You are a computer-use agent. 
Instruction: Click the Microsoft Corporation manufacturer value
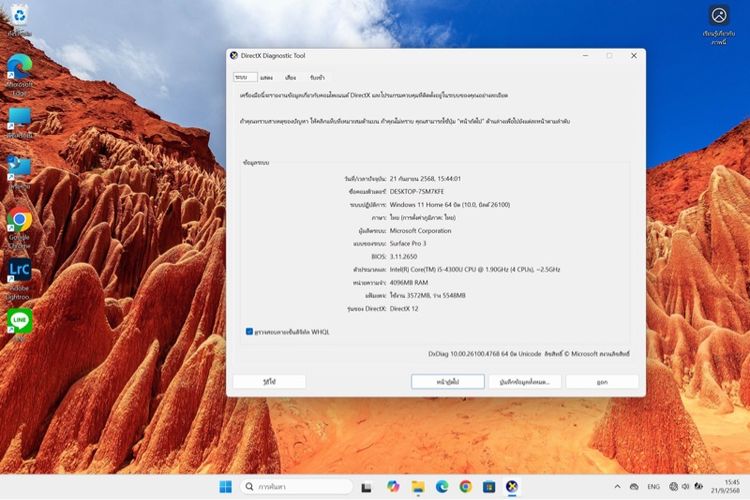420,231
